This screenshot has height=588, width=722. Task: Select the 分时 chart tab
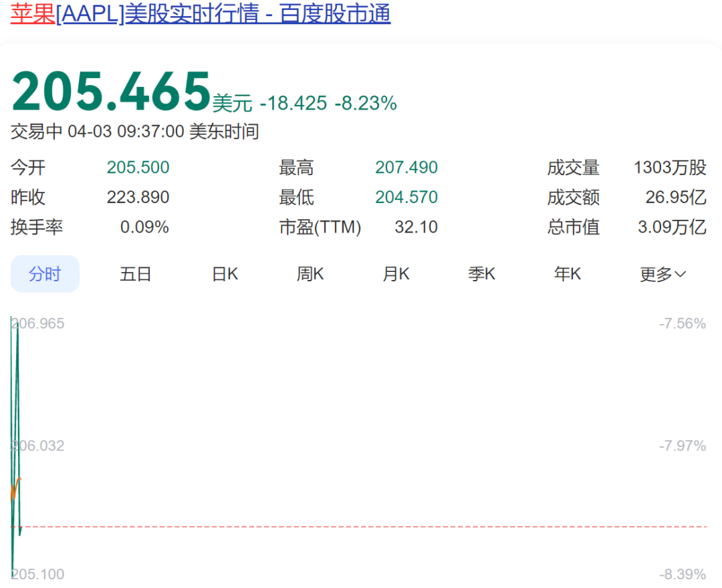45,274
